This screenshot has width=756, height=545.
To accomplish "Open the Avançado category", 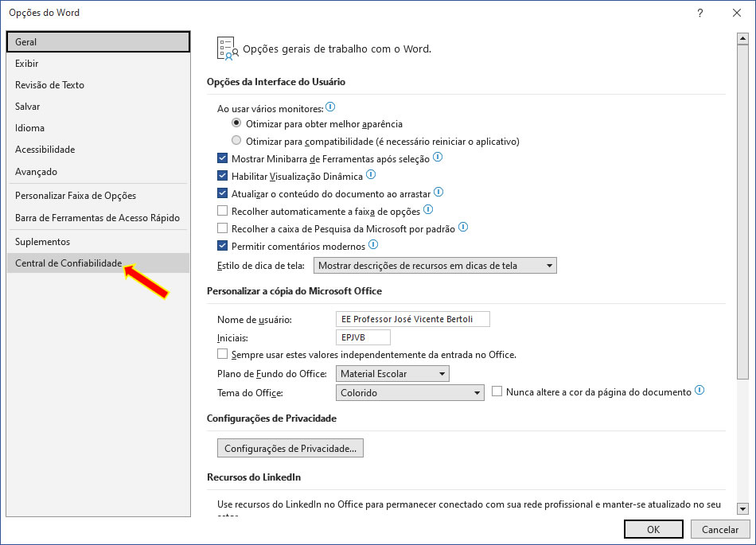I will click(99, 172).
